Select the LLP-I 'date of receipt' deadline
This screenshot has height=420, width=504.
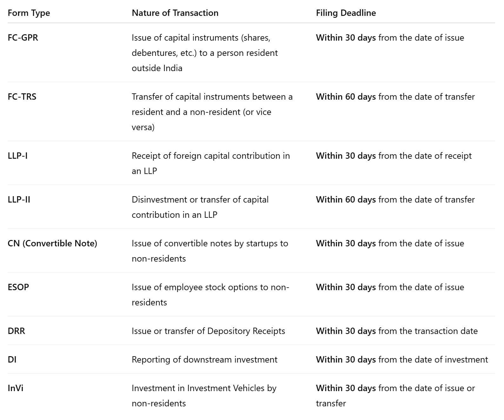(x=394, y=156)
